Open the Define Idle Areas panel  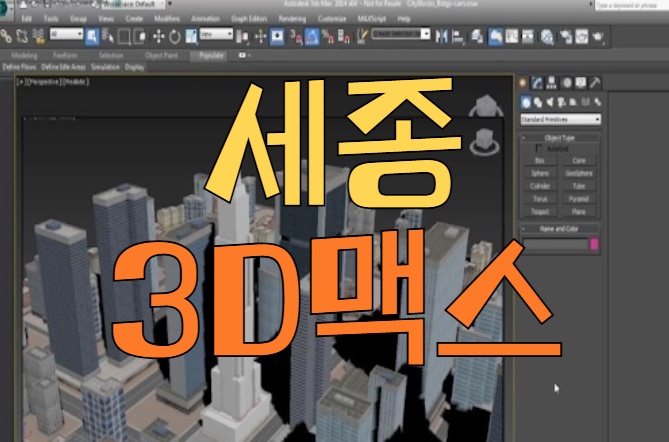pyautogui.click(x=64, y=67)
